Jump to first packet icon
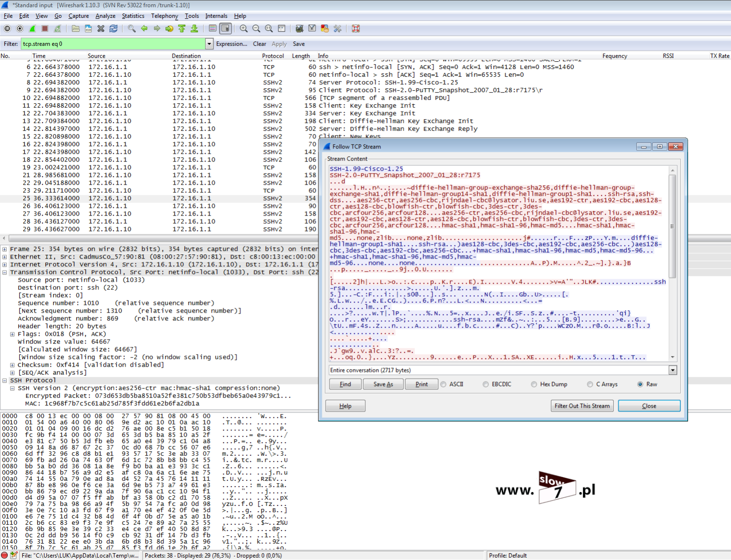The height and width of the screenshot is (560, 731). click(182, 28)
